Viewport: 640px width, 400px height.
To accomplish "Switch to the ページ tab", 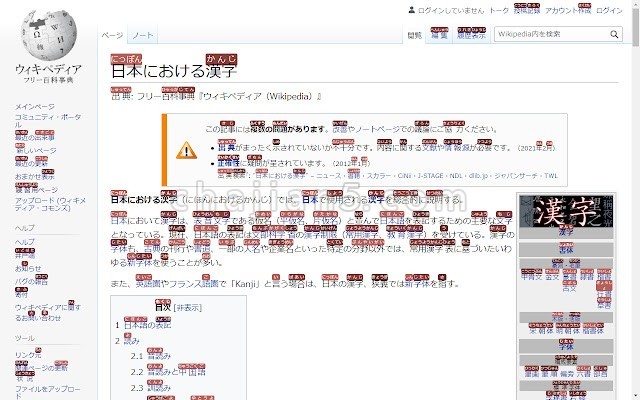I will [x=112, y=36].
